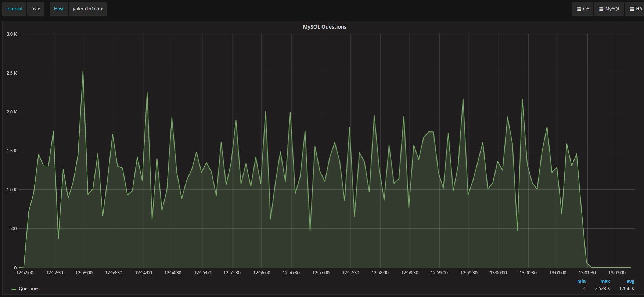Open the 5s interval dropdown
Viewport: 644px width, 297px height.
[35, 9]
